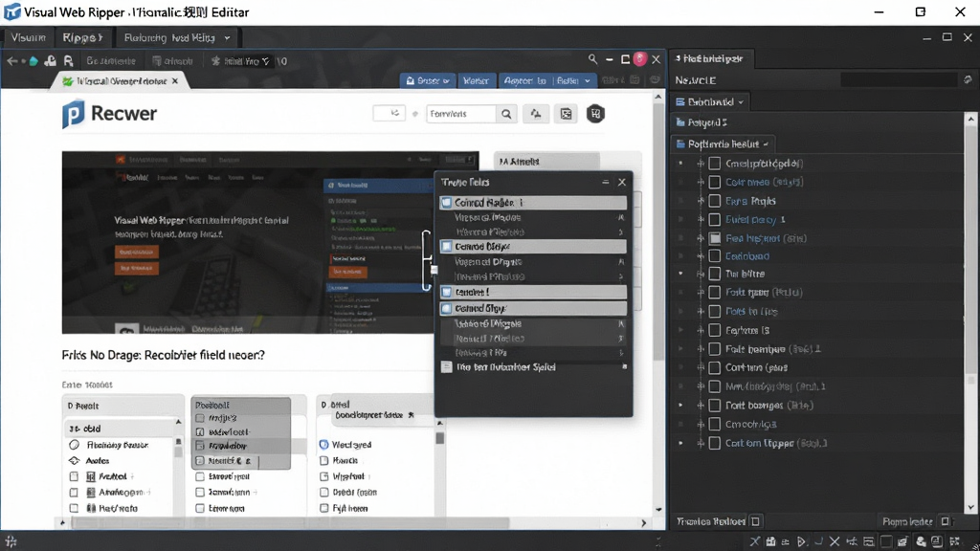The height and width of the screenshot is (551, 980).
Task: Click the window icon left of pink circle
Action: click(625, 59)
